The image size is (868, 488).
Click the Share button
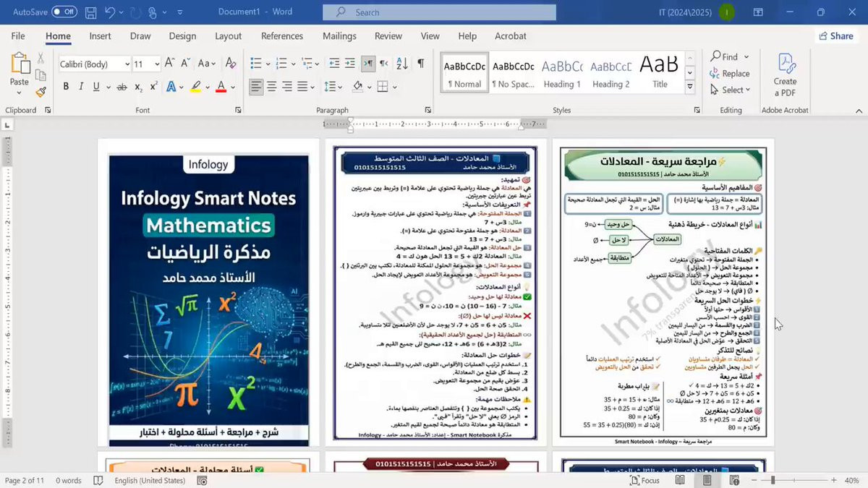click(x=835, y=36)
